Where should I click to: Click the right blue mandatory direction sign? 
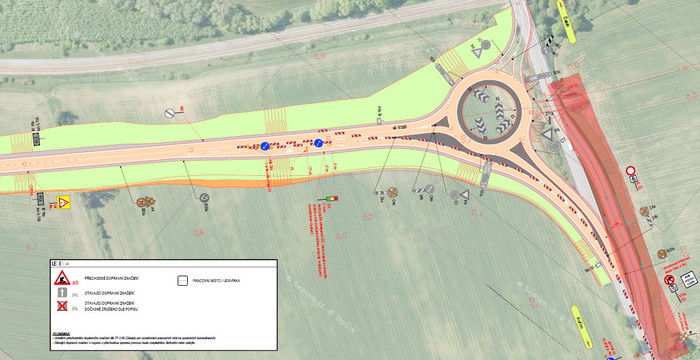click(318, 143)
